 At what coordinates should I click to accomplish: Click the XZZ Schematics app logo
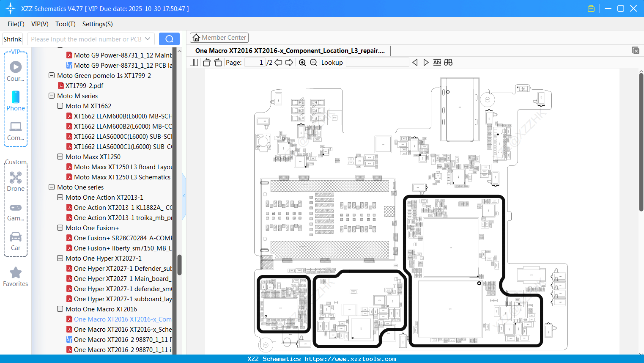point(11,8)
